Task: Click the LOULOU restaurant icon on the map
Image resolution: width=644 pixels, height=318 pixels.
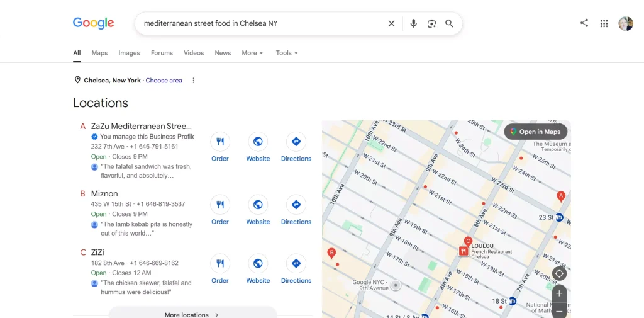Action: pos(464,251)
